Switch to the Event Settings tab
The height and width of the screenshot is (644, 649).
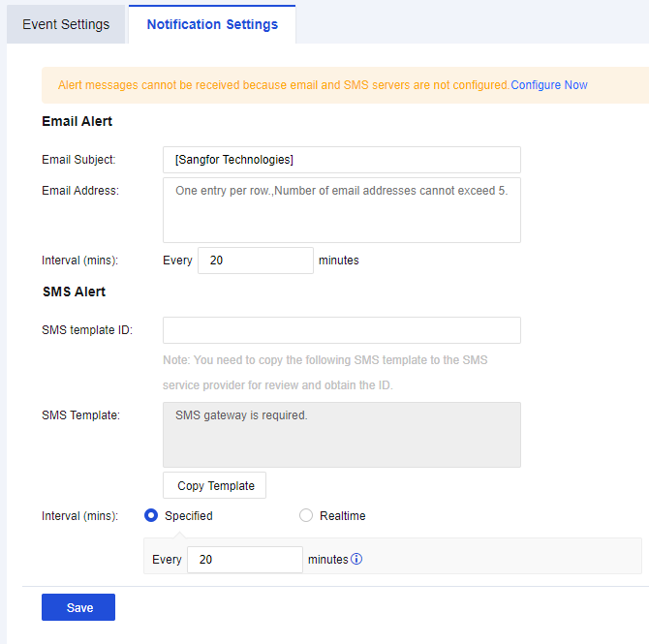click(66, 24)
